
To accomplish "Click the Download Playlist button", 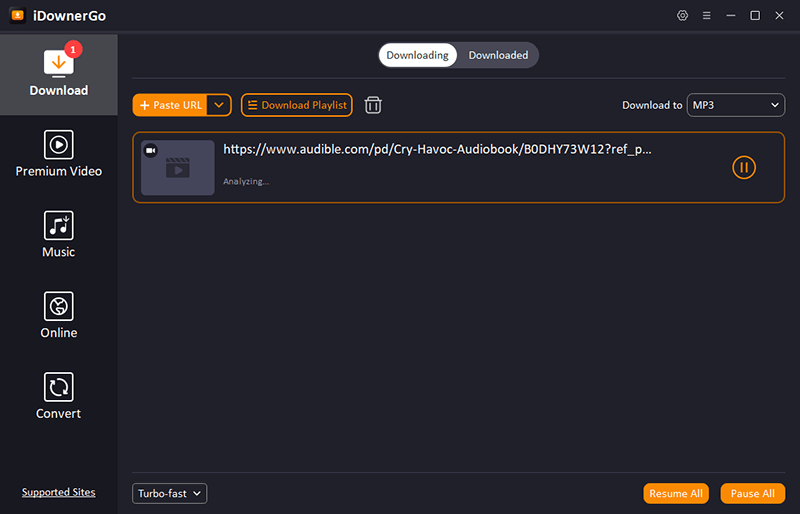I will click(x=296, y=105).
